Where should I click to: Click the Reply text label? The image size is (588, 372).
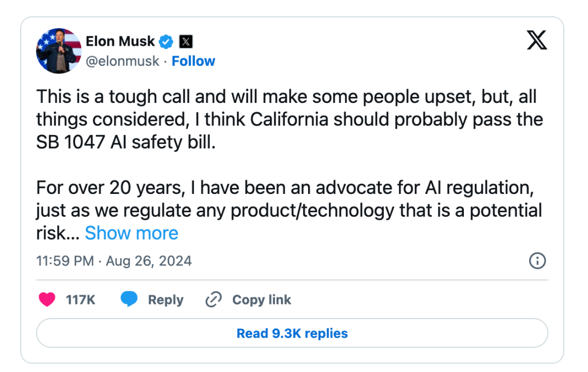[x=166, y=300]
